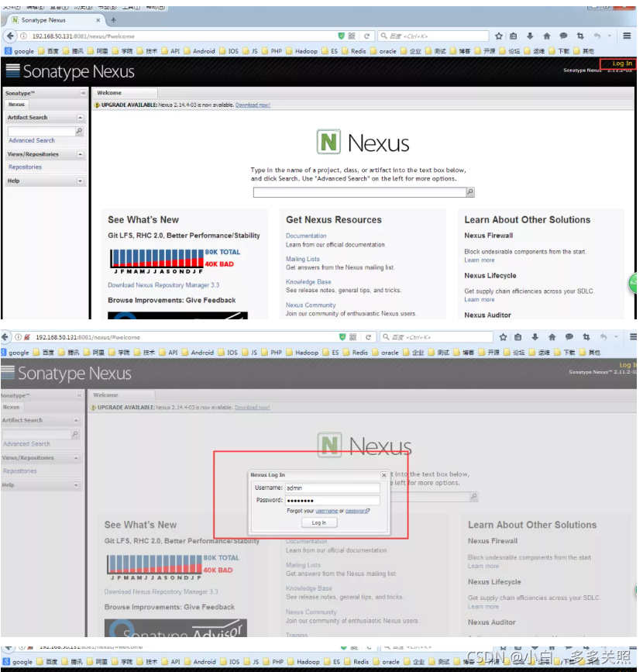Click home icon in lower browser toolbar
This screenshot has height=672, width=643.
[x=552, y=337]
